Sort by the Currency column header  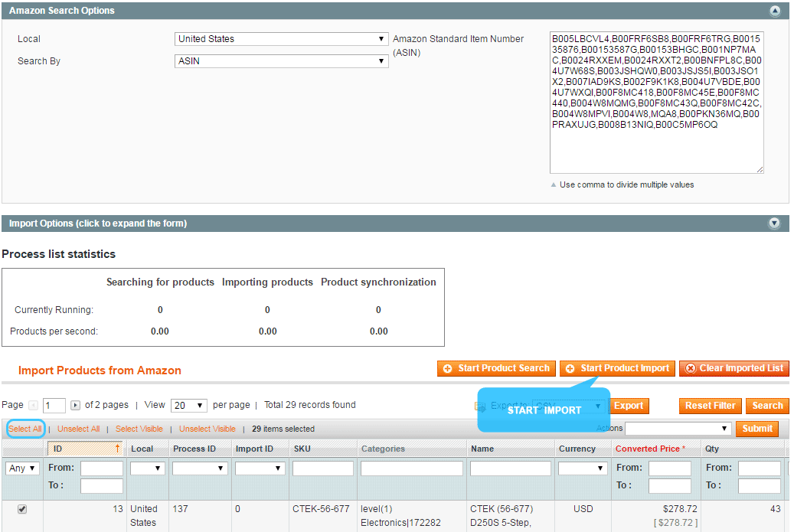[577, 449]
